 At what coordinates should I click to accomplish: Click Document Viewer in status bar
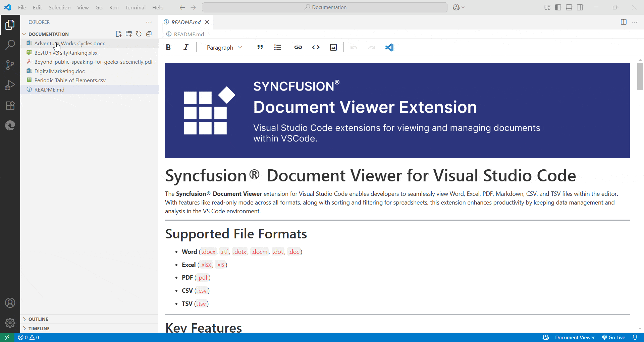click(x=575, y=337)
